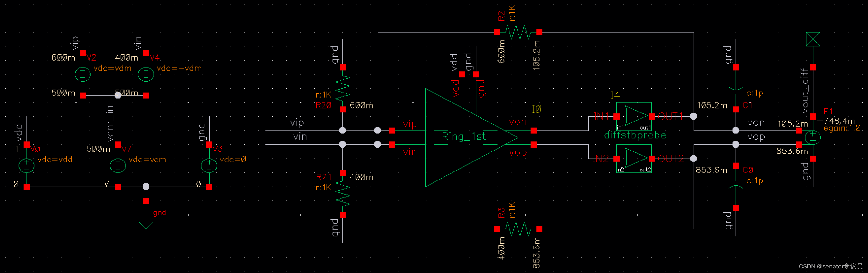Select the diffstbprobe lower in2-out2 buffer

[x=634, y=159]
